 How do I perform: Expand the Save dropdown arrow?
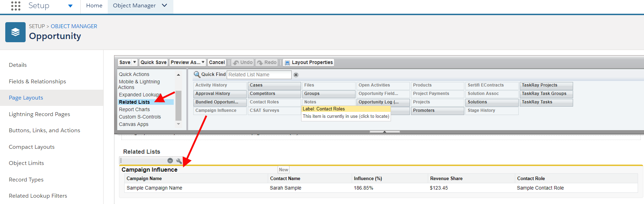tap(134, 62)
